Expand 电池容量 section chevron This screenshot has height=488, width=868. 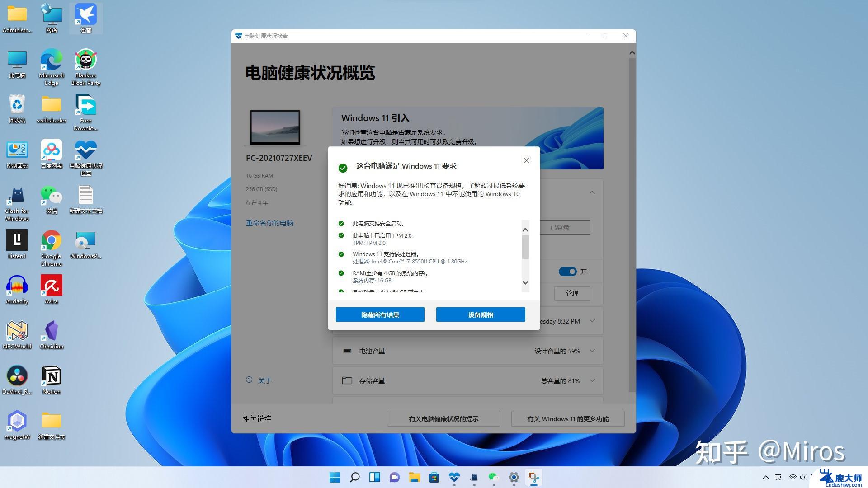click(592, 350)
